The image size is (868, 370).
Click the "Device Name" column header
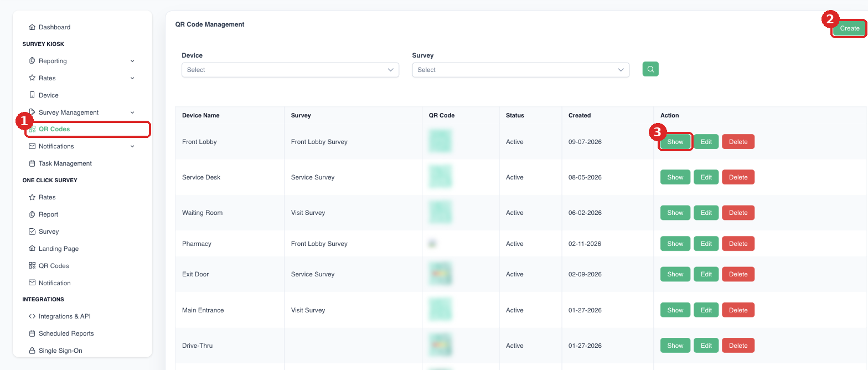(201, 115)
